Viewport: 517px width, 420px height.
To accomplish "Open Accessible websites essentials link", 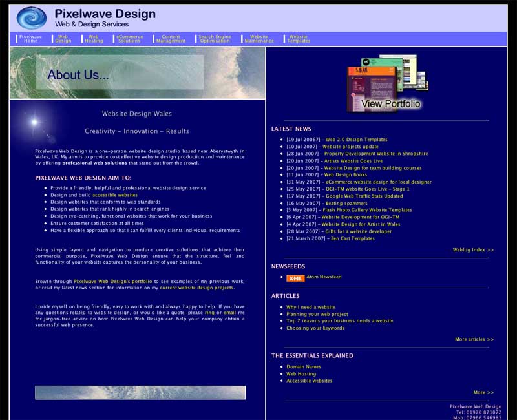I will click(x=309, y=381).
